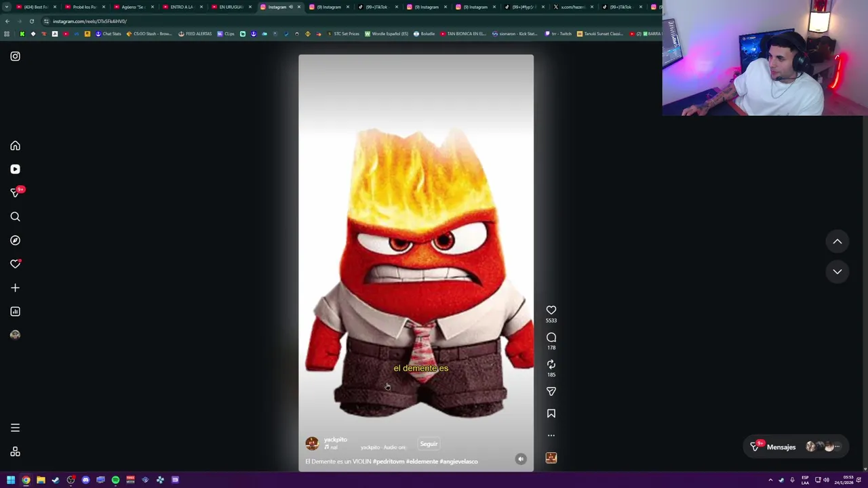The height and width of the screenshot is (488, 868).
Task: Open the dashboard insights icon in sidebar
Action: click(x=15, y=312)
